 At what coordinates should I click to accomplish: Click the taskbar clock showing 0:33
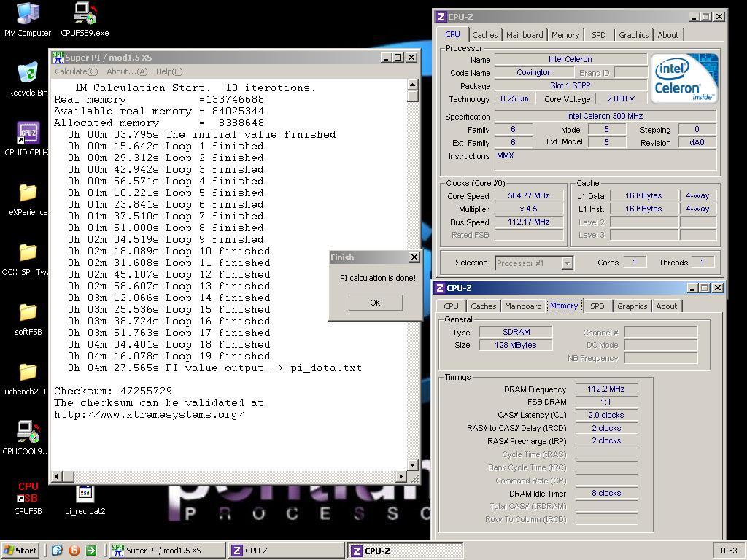(729, 551)
